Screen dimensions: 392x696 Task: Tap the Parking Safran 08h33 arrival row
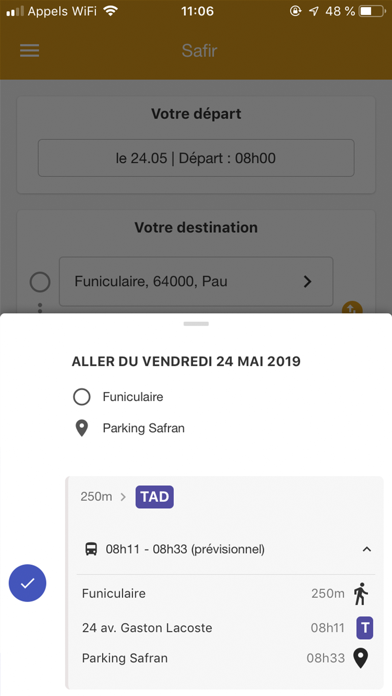click(x=227, y=658)
